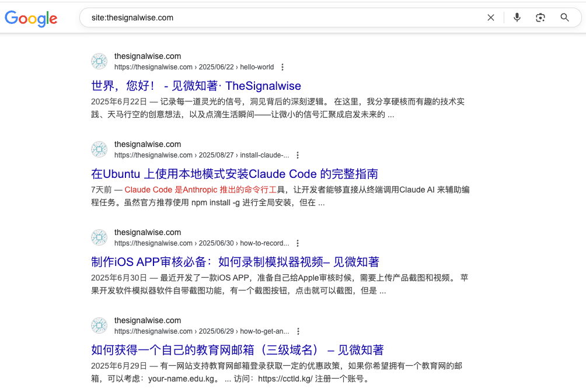This screenshot has height=392, width=586.
Task: Open the Ubuntu Claude Code guide result
Action: point(234,174)
